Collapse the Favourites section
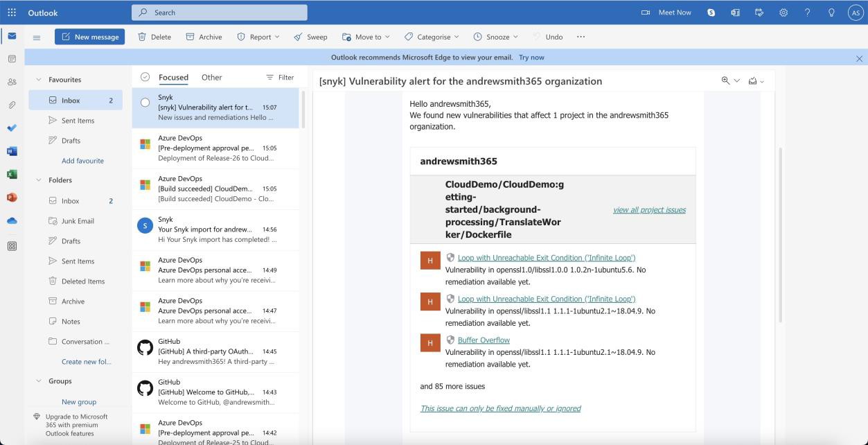 [39, 79]
